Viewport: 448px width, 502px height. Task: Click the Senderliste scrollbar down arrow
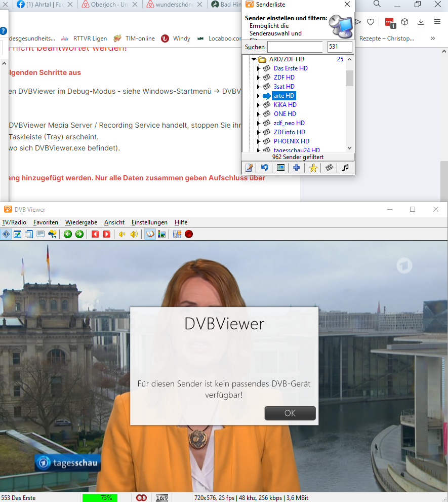click(349, 148)
